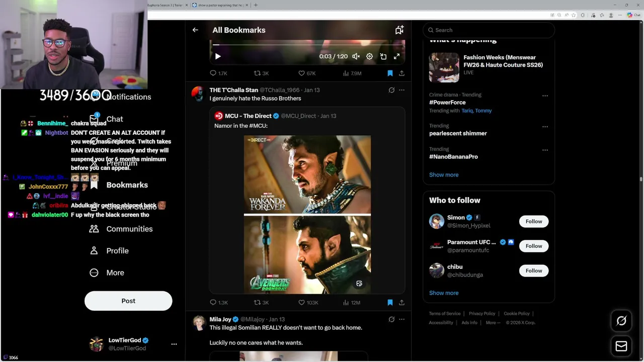Open the Grok floating button
The width and height of the screenshot is (644, 362).
(621, 321)
